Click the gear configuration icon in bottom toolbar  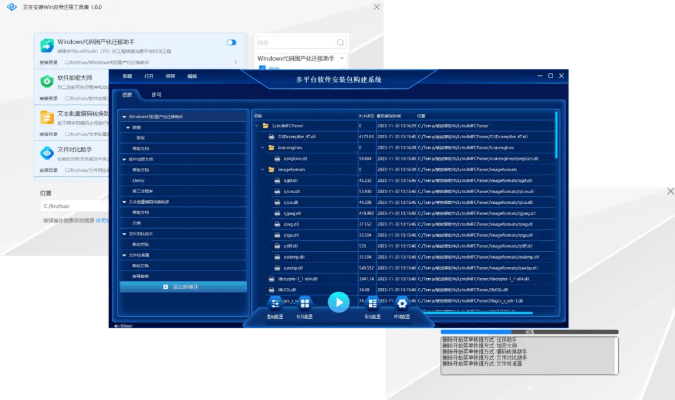coord(402,302)
